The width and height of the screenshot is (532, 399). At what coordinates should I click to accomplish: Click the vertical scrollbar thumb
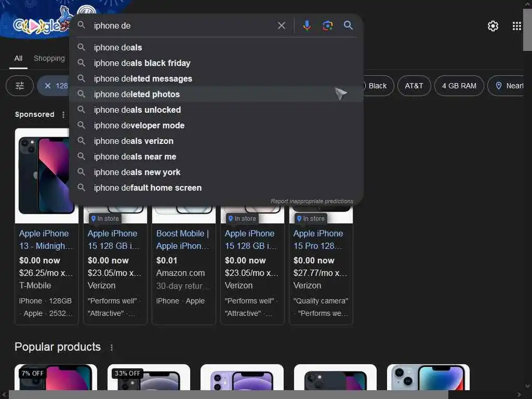[x=527, y=30]
